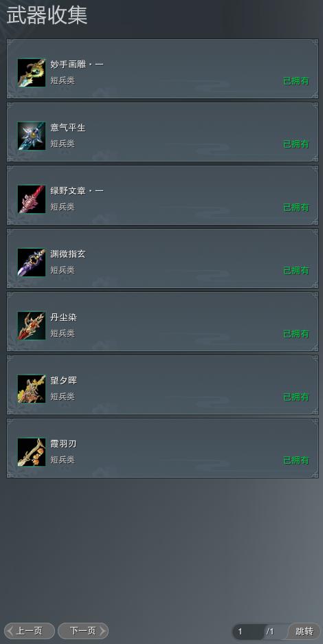Viewport: 323px width, 644px height.
Task: Select the 渊微指玄 weapon name
Action: pos(68,254)
